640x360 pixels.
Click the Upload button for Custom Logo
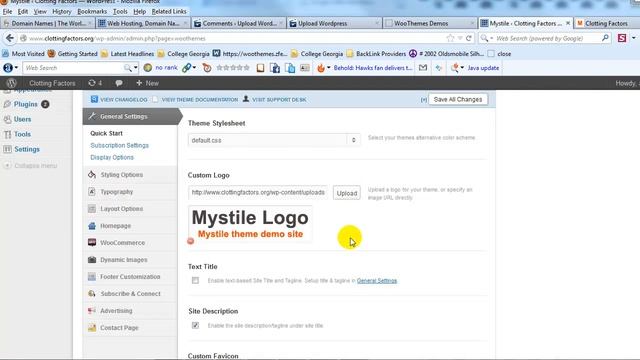(347, 193)
